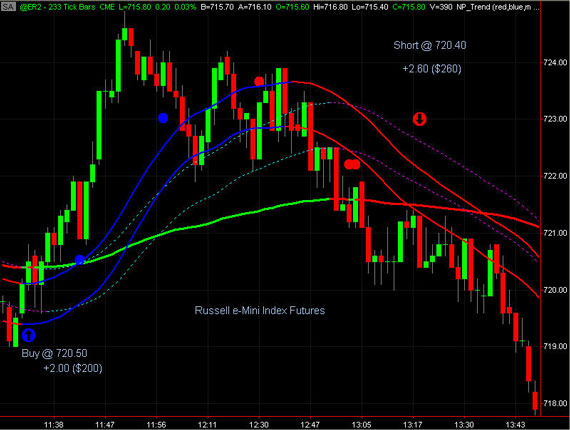Click the 723.00 price axis label
The height and width of the screenshot is (430, 570).
pyautogui.click(x=555, y=119)
